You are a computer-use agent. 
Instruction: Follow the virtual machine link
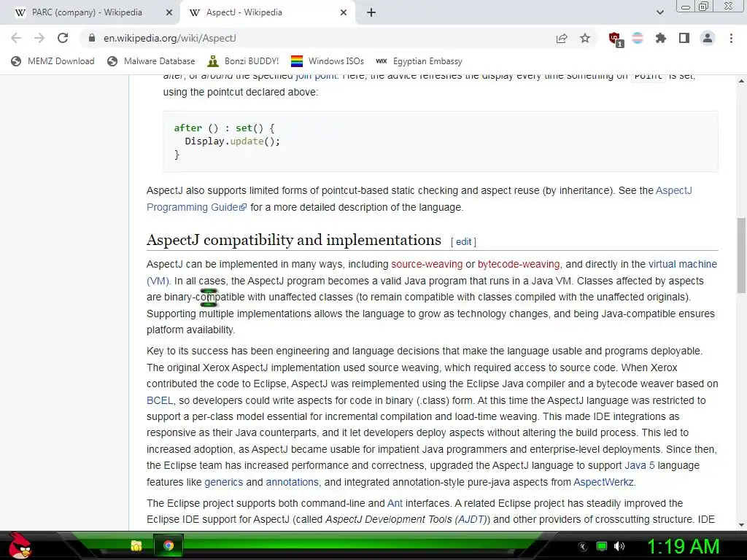pos(682,264)
